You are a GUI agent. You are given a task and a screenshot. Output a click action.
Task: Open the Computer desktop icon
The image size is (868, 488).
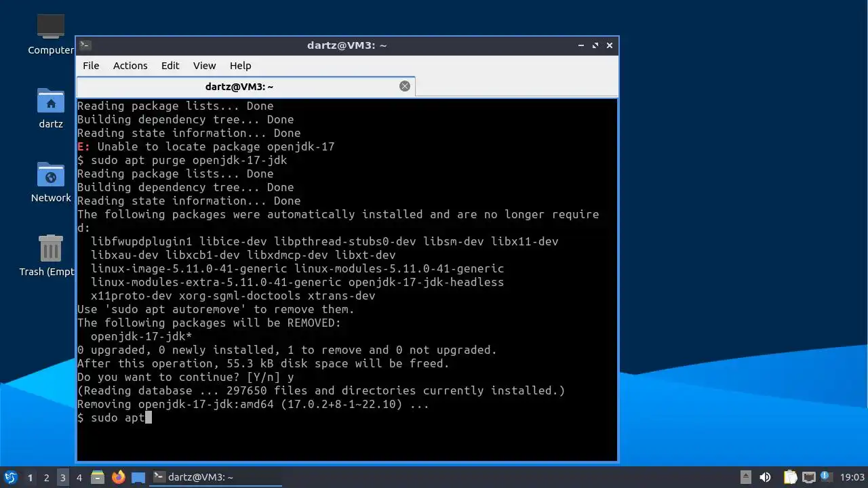tap(51, 34)
